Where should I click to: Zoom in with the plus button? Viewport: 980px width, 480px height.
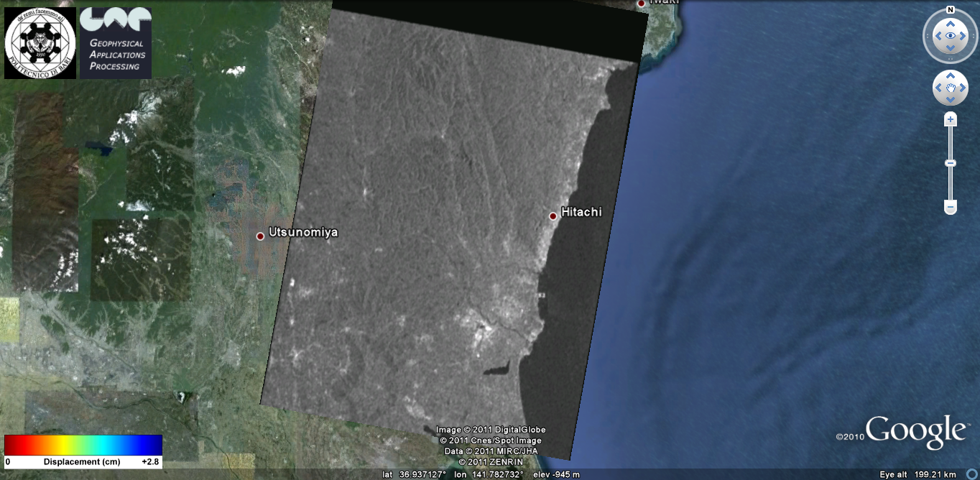pos(951,119)
